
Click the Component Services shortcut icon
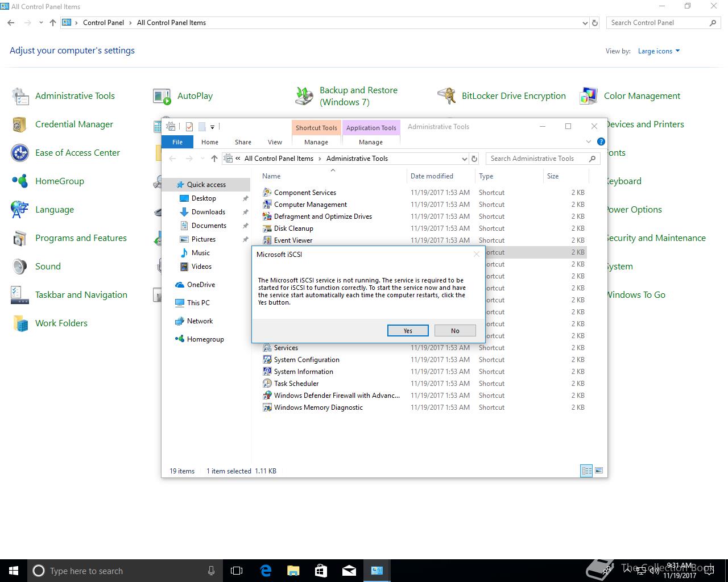pos(267,193)
